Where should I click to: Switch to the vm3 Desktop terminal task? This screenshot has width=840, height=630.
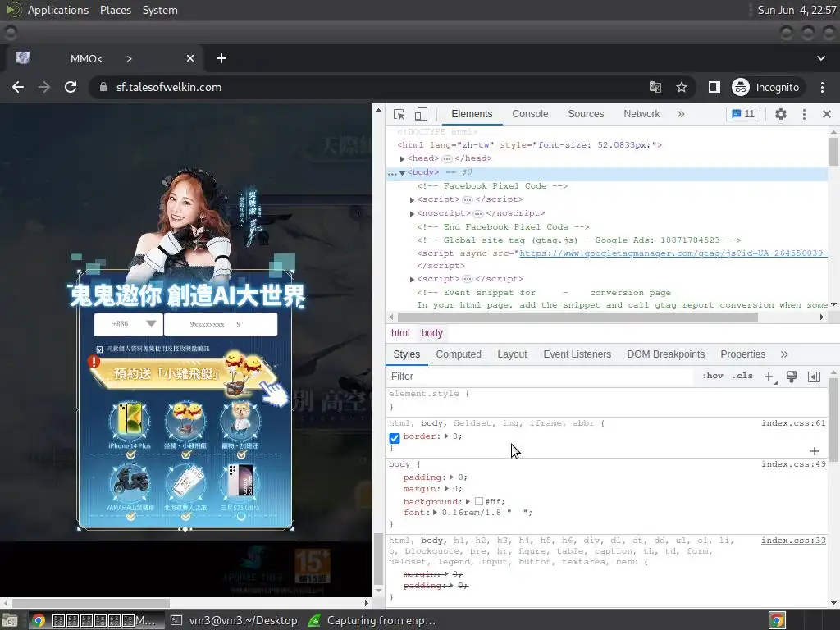[235, 620]
